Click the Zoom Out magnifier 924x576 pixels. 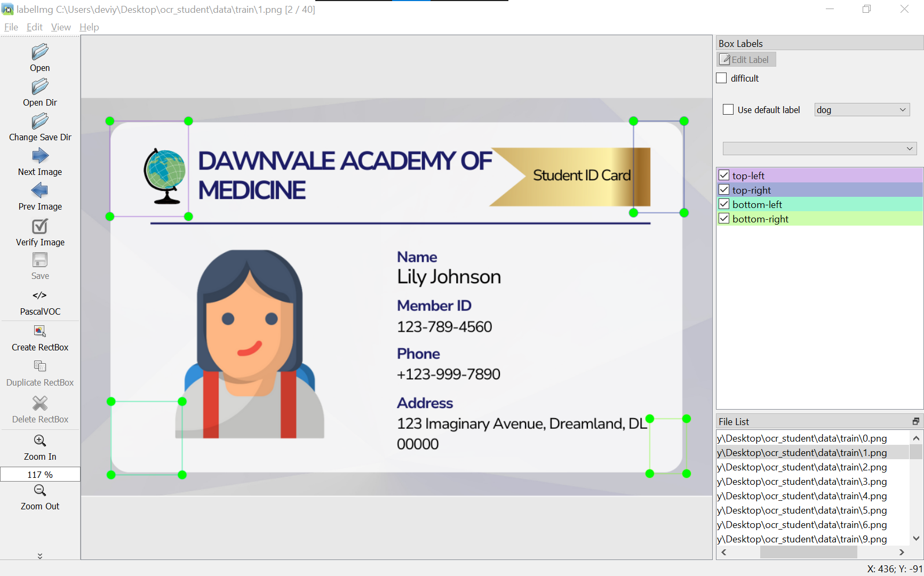40,490
